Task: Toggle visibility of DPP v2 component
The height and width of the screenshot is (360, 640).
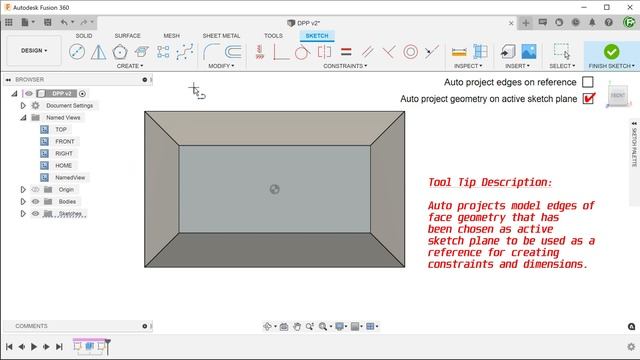Action: 29,93
